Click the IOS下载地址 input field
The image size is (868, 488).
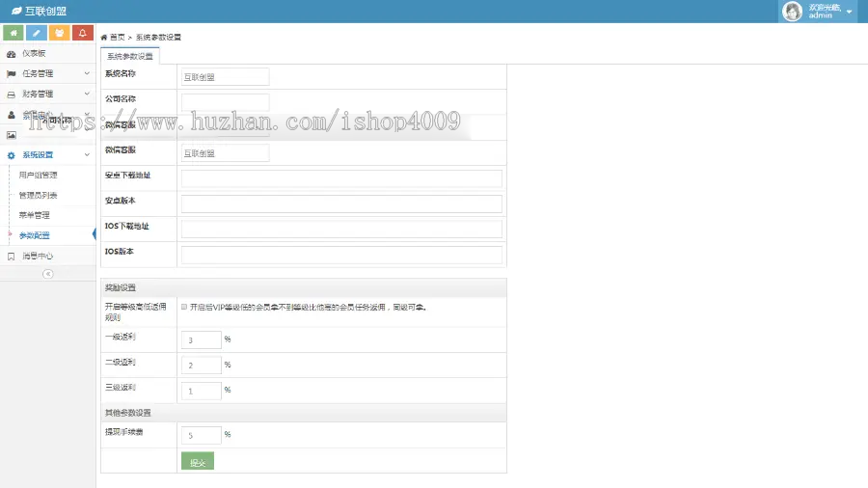coord(341,230)
